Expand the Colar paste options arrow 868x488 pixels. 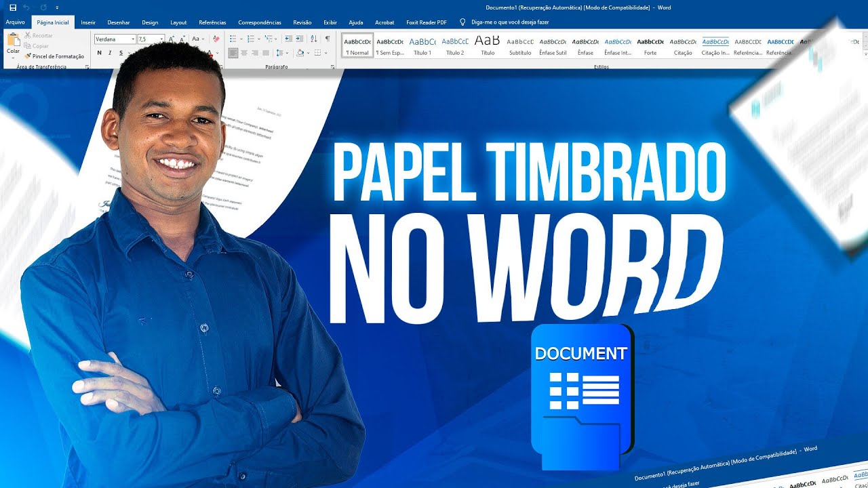pyautogui.click(x=13, y=57)
